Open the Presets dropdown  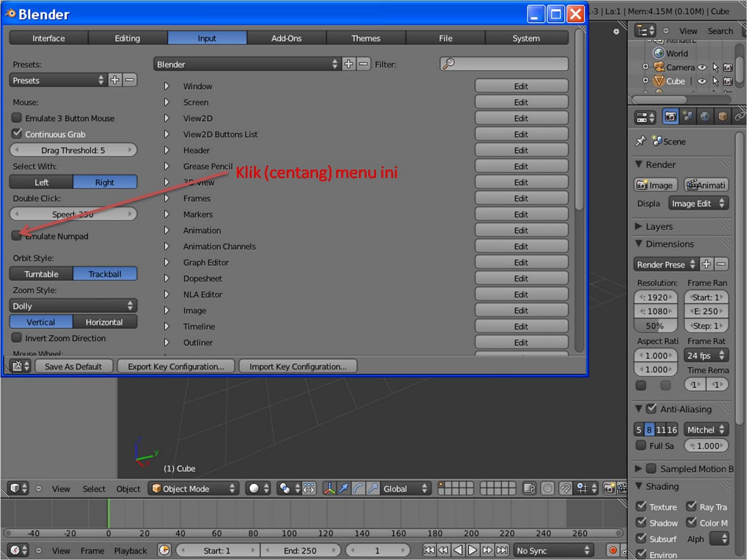pos(58,80)
